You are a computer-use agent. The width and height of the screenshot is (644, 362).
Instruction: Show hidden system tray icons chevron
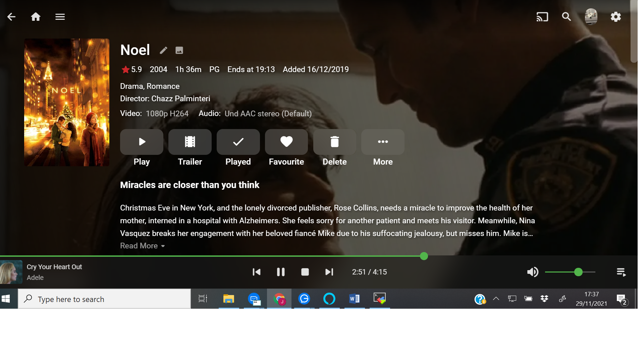coord(496,299)
